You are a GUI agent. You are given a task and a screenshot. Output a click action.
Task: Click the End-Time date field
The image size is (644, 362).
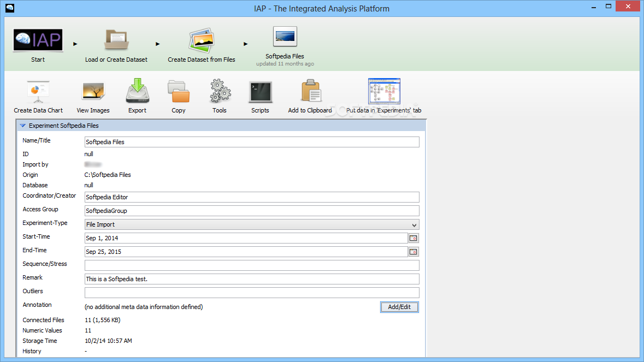pos(246,252)
